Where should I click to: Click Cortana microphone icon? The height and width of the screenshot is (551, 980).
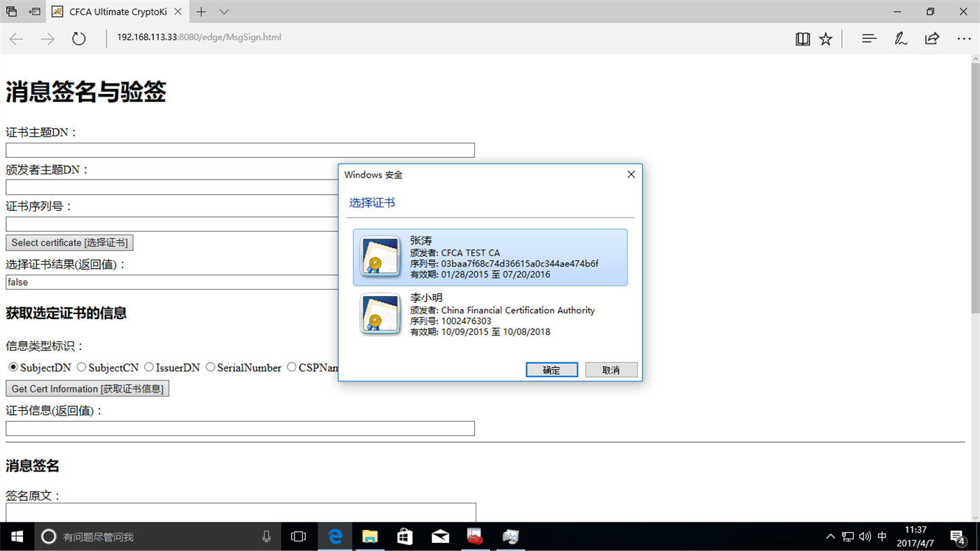click(x=266, y=537)
